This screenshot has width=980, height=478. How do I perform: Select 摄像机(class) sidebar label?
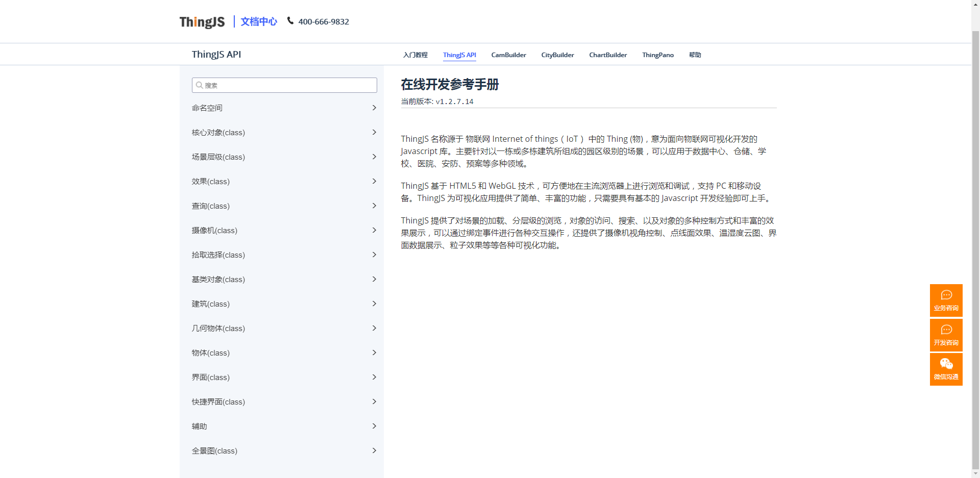pyautogui.click(x=214, y=230)
